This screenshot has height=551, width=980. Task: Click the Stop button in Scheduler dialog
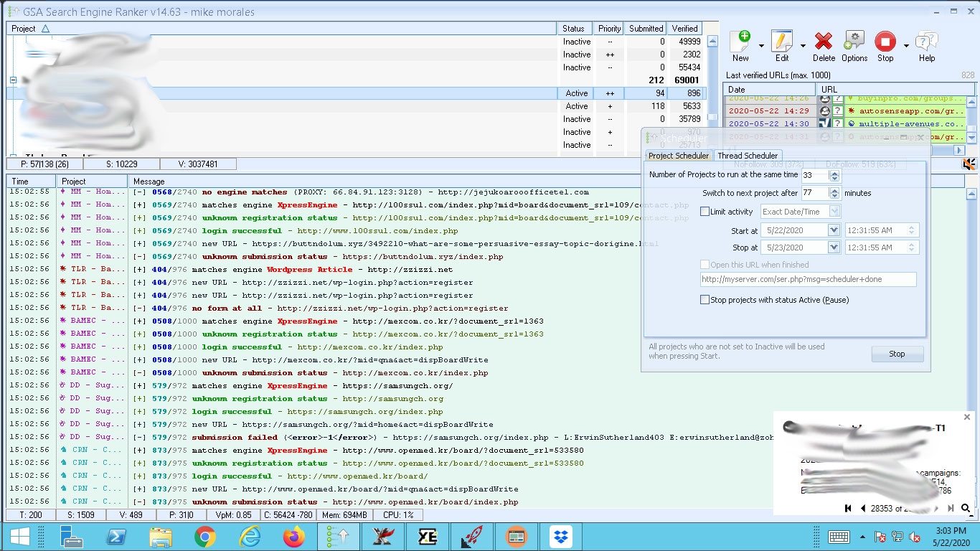click(x=897, y=354)
